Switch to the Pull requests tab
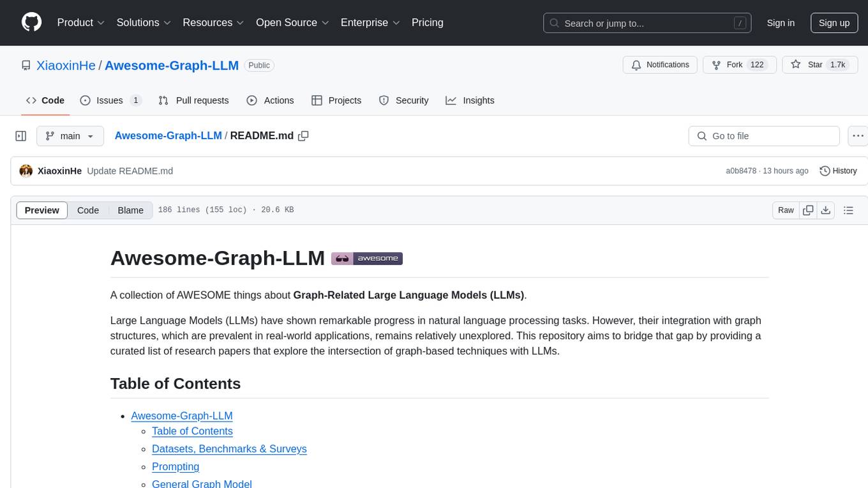Image resolution: width=868 pixels, height=488 pixels. (x=193, y=100)
